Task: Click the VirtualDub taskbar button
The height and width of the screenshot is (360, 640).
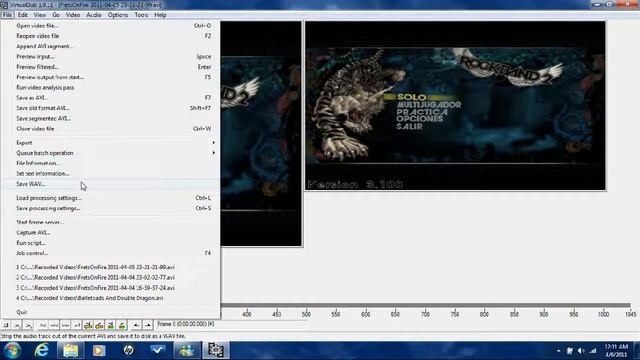Action: point(216,351)
